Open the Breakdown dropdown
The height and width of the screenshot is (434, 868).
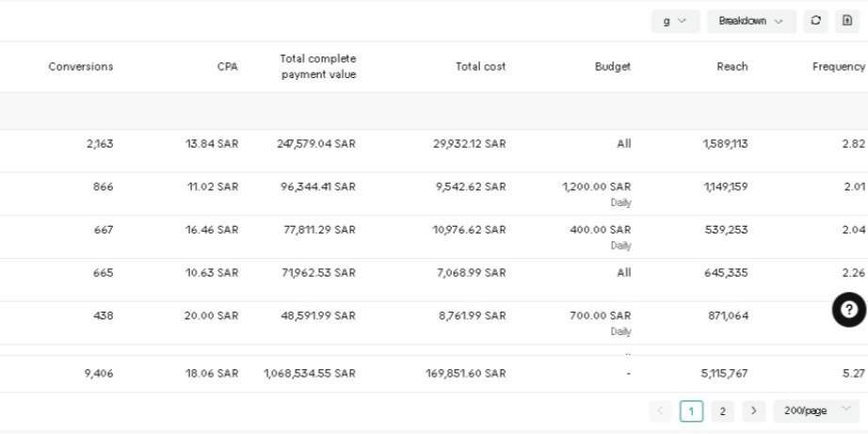[x=751, y=21]
